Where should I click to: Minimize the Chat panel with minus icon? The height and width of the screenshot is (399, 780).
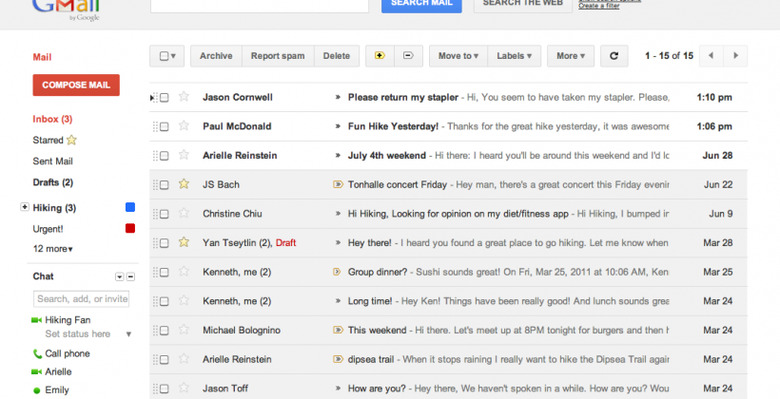click(130, 277)
